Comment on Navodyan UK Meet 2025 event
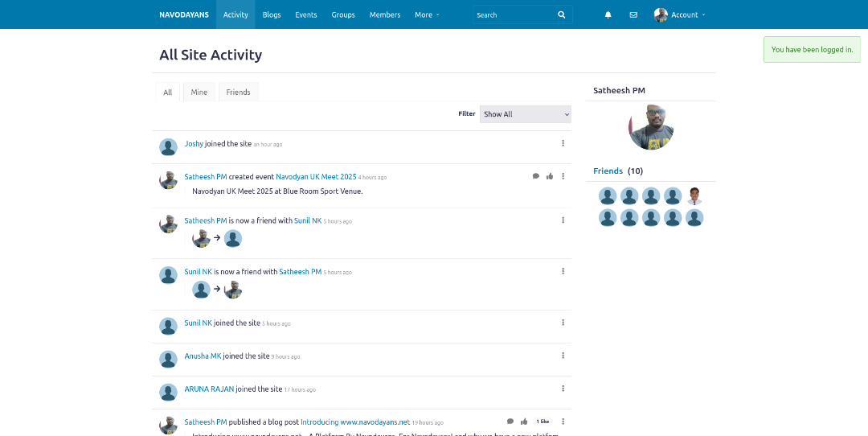Viewport: 868px width, 436px height. click(x=536, y=176)
